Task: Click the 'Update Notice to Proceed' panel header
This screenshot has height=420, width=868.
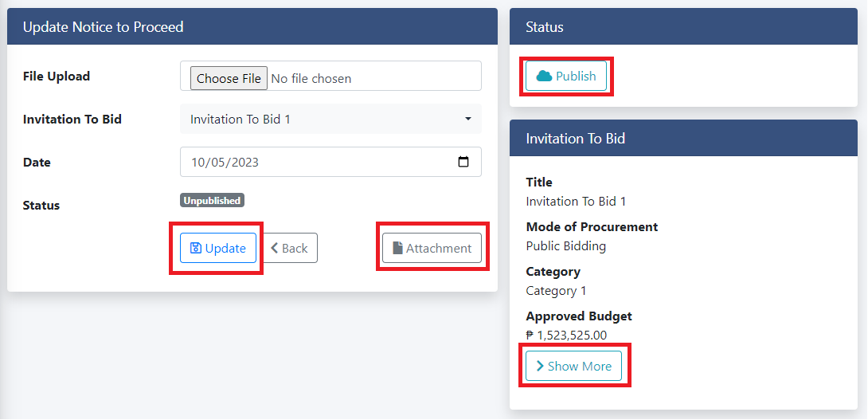Action: (x=252, y=26)
